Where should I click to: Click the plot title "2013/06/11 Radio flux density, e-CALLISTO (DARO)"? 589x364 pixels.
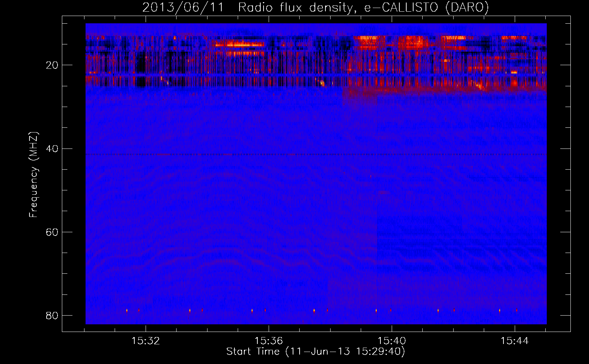pyautogui.click(x=316, y=7)
